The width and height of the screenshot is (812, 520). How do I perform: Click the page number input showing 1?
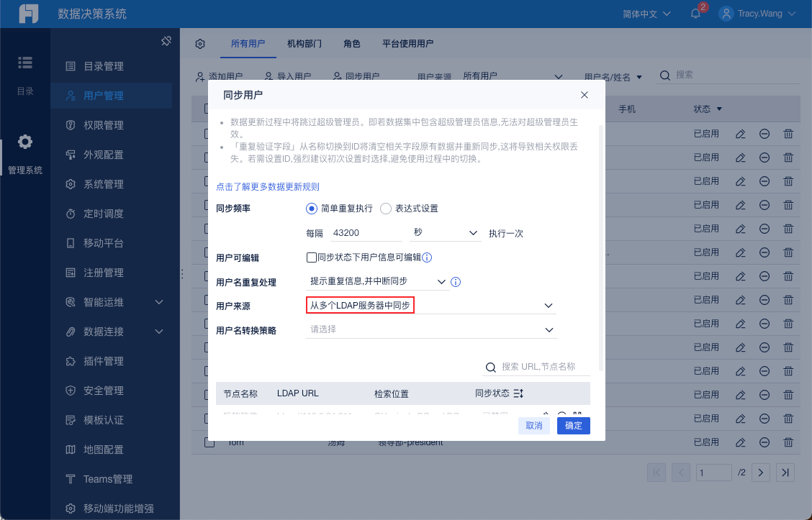pyautogui.click(x=713, y=473)
